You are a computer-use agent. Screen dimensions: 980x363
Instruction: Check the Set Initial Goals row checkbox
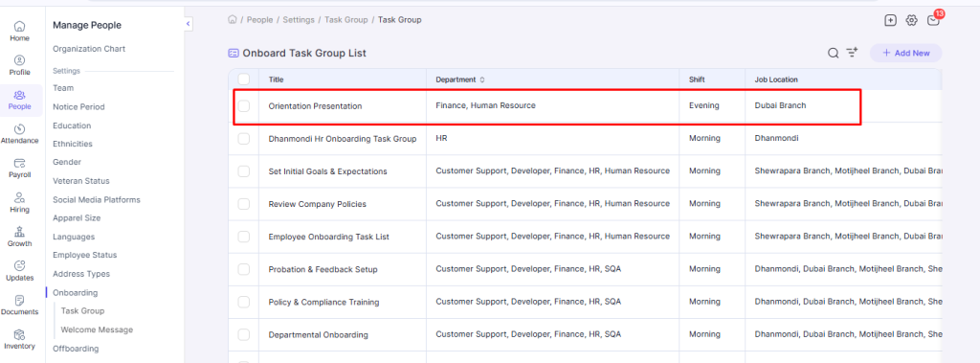[x=244, y=170]
